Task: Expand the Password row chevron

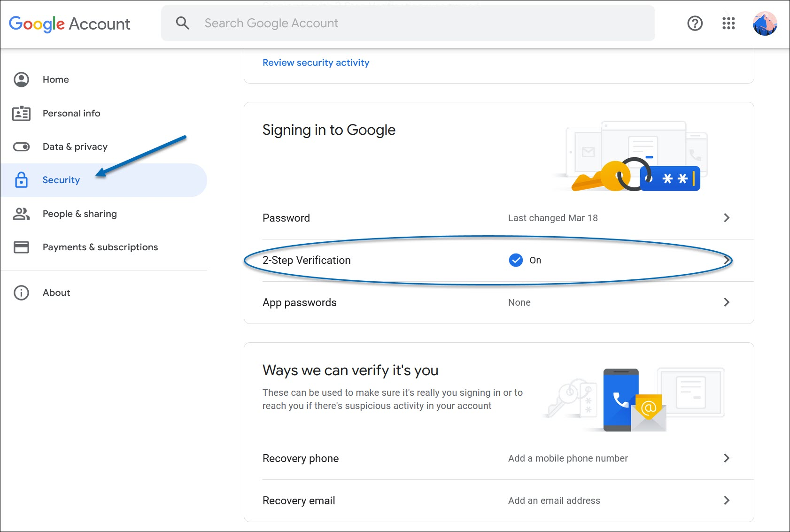Action: (727, 218)
